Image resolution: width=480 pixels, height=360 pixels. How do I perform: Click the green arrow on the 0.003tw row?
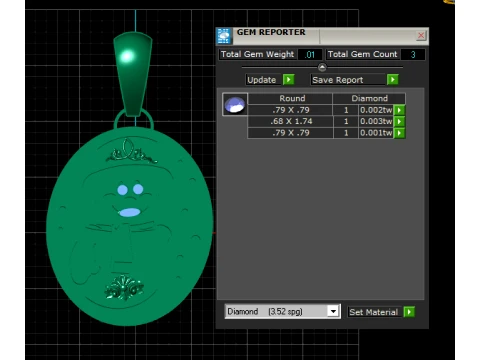(x=399, y=121)
